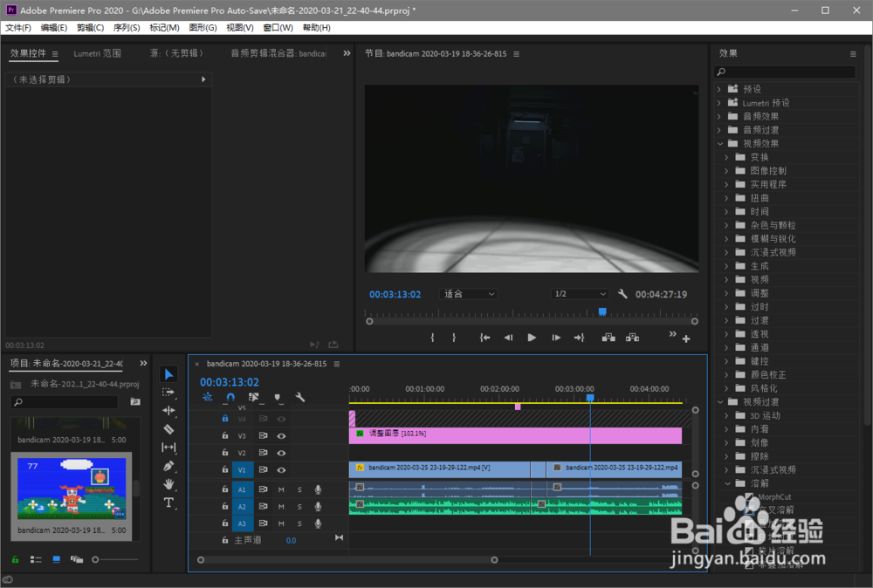Toggle lock on track V3
This screenshot has width=873, height=588.
tap(225, 435)
